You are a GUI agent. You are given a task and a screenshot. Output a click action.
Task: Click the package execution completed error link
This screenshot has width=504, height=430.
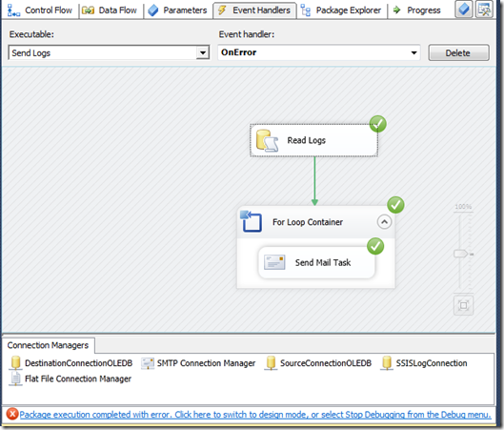pyautogui.click(x=255, y=415)
